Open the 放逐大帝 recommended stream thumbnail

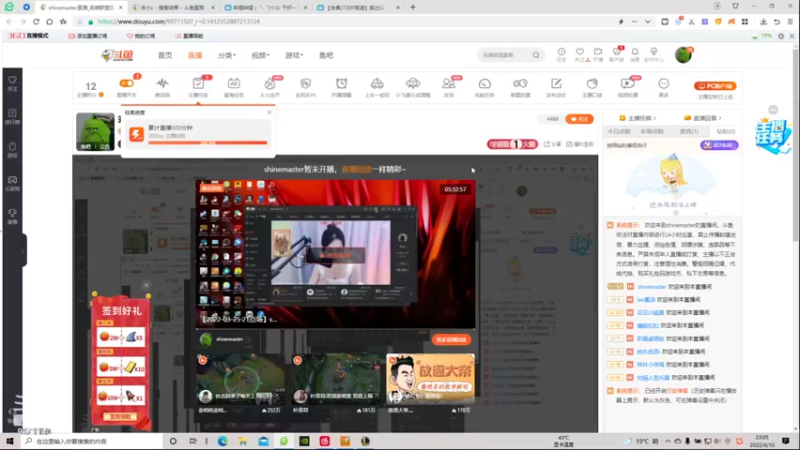tap(430, 379)
